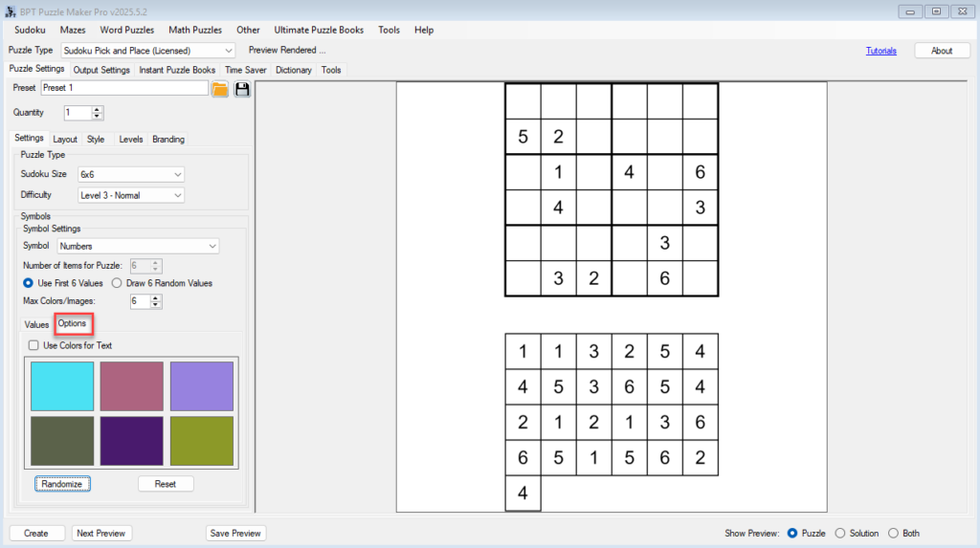
Task: Pick the lavender purple color swatch
Action: click(202, 386)
